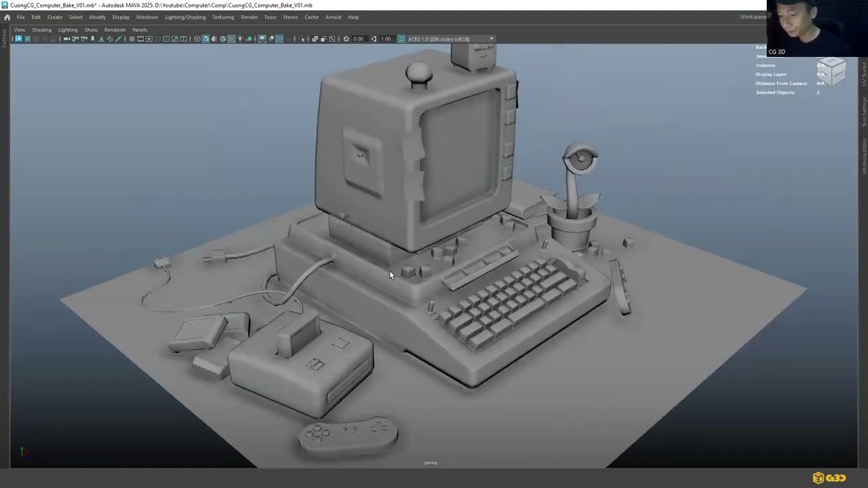868x488 pixels.
Task: Click the X-Ray Joints icon
Action: point(332,39)
